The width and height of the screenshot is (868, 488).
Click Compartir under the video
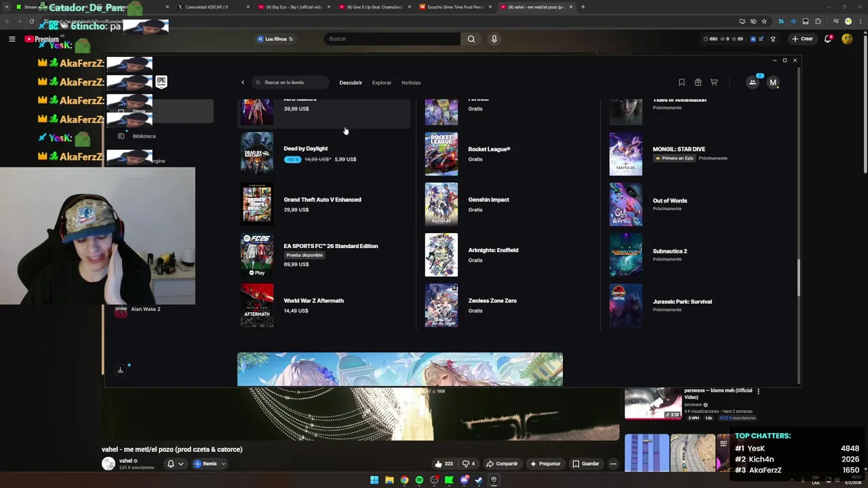(x=502, y=464)
